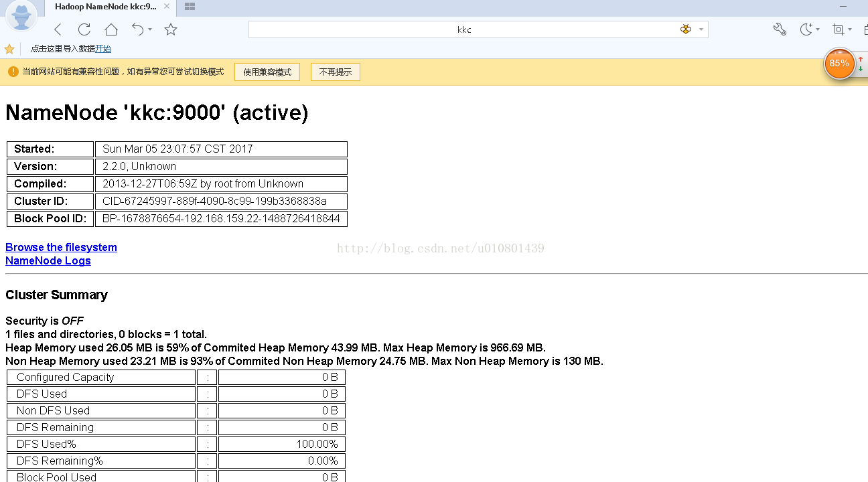
Task: Toggle night mode moon icon
Action: click(807, 29)
